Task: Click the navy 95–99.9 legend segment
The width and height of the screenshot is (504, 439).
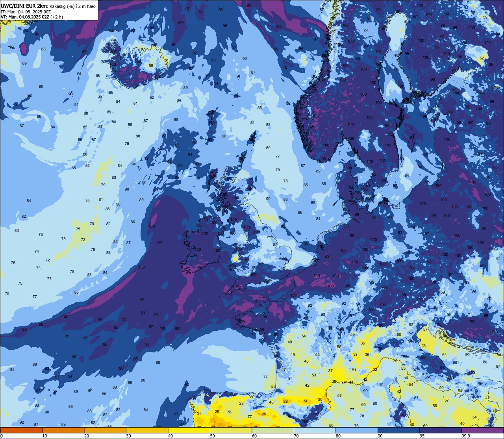Action: (441, 430)
